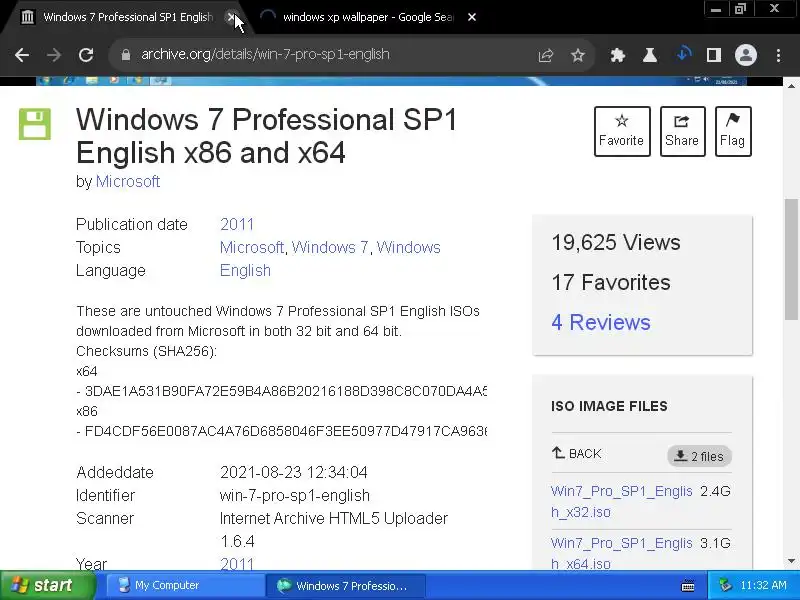
Task: Click the scrollbar down arrow
Action: (791, 561)
